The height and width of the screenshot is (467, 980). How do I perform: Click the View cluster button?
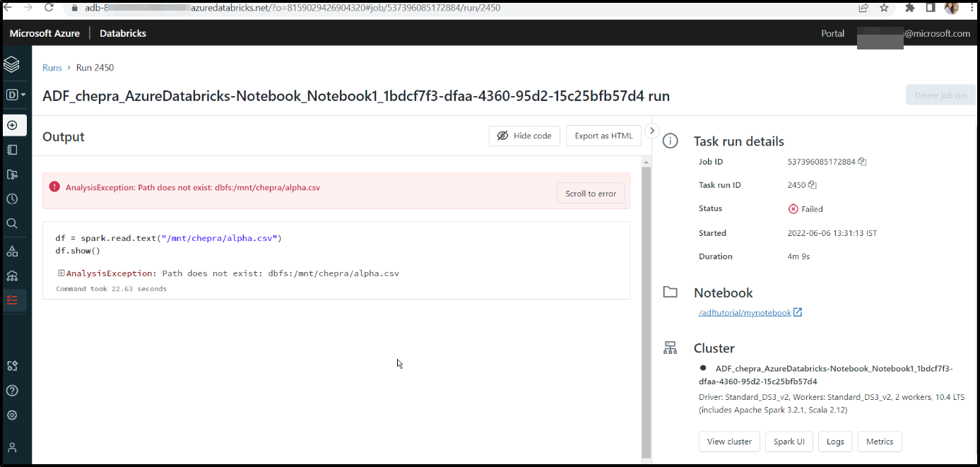coord(729,442)
